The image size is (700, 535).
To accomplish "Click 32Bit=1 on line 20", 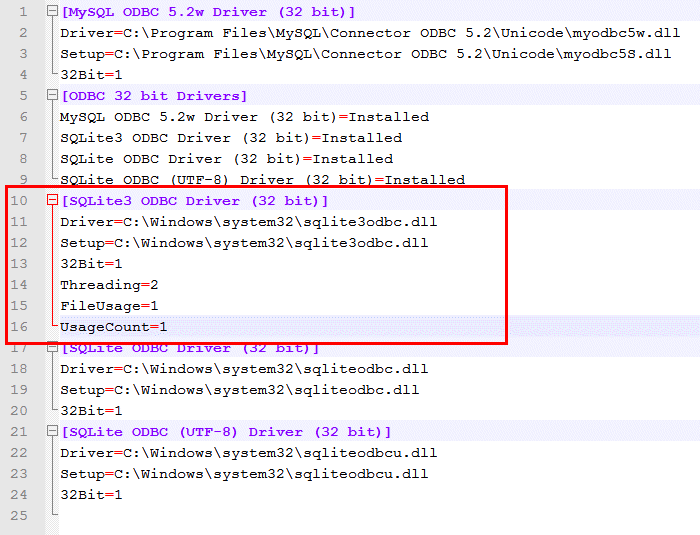I will tap(91, 411).
